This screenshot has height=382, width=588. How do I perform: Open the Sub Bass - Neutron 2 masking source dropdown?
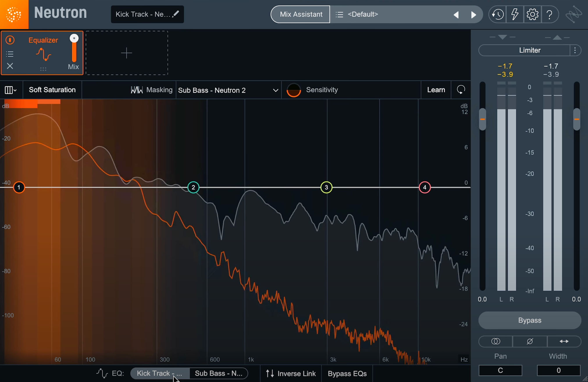click(x=228, y=90)
